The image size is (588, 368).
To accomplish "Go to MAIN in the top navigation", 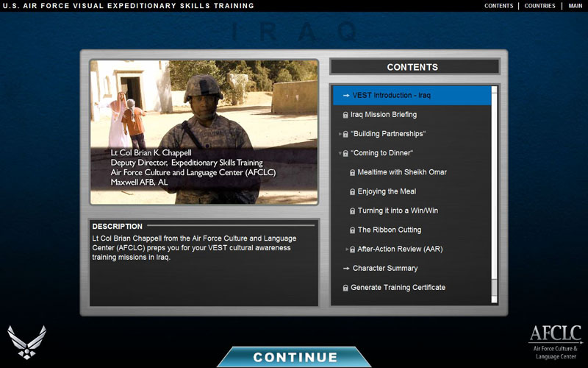I will (576, 6).
